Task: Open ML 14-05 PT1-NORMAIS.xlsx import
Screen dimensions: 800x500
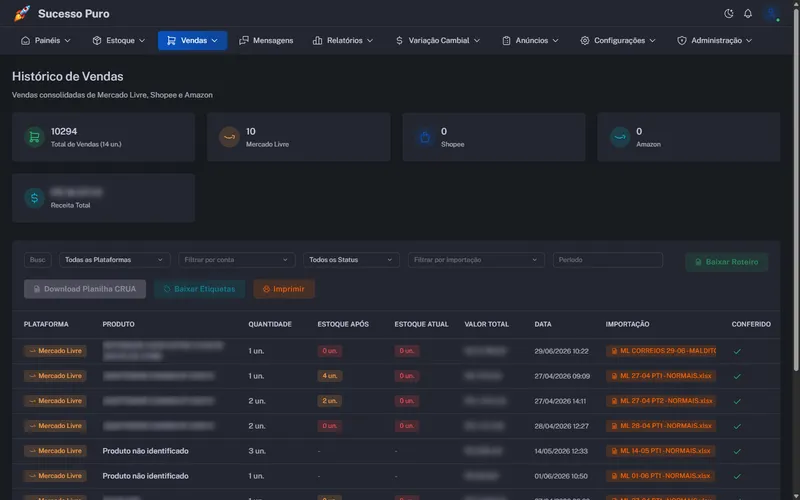Action: [x=661, y=451]
